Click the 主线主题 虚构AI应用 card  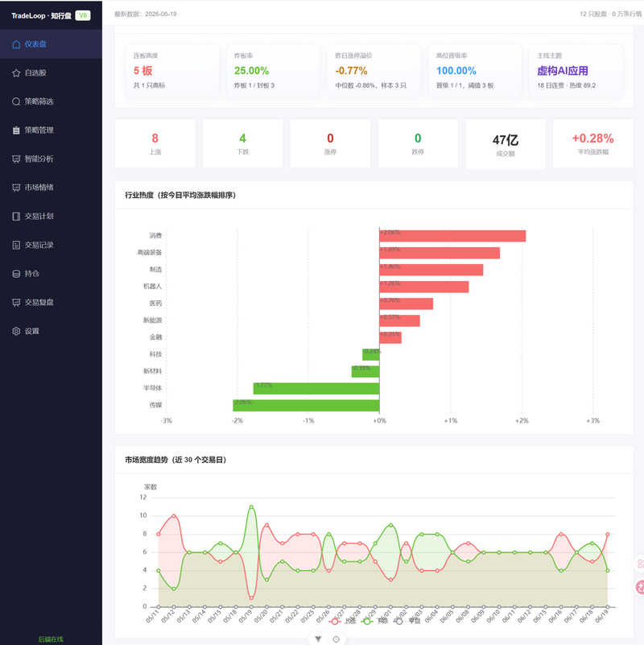[576, 71]
